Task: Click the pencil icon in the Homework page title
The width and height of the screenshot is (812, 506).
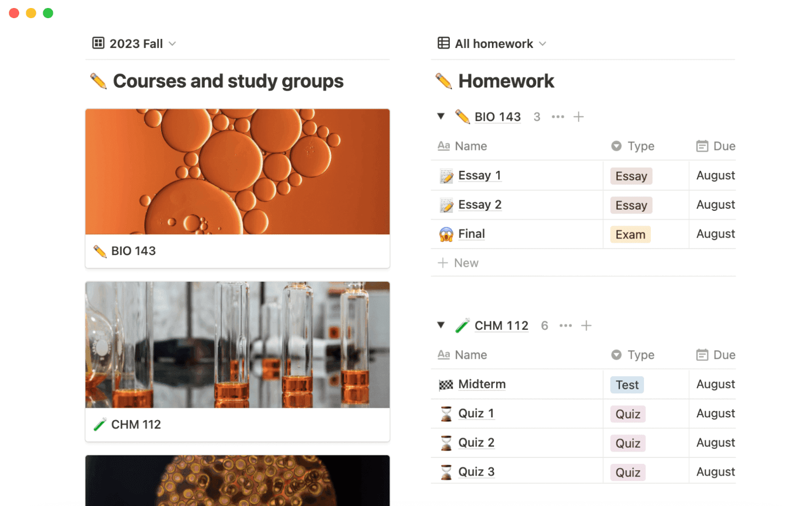Action: (x=443, y=81)
